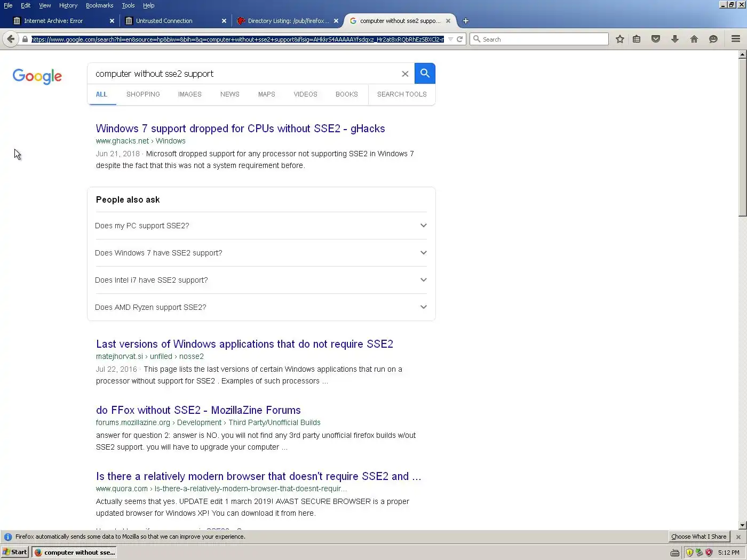Select the Maps search filter
747x560 pixels.
point(267,94)
